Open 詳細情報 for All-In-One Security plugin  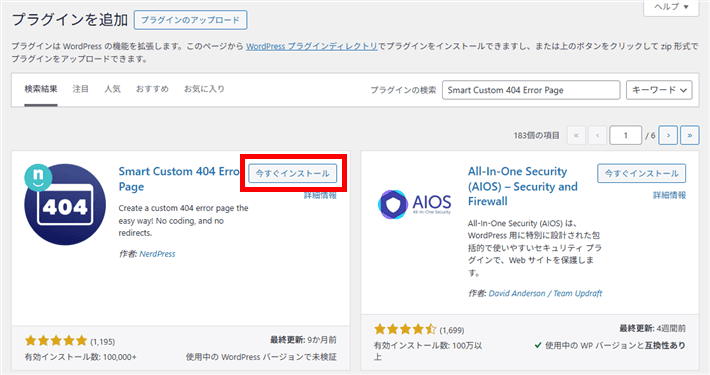[669, 195]
